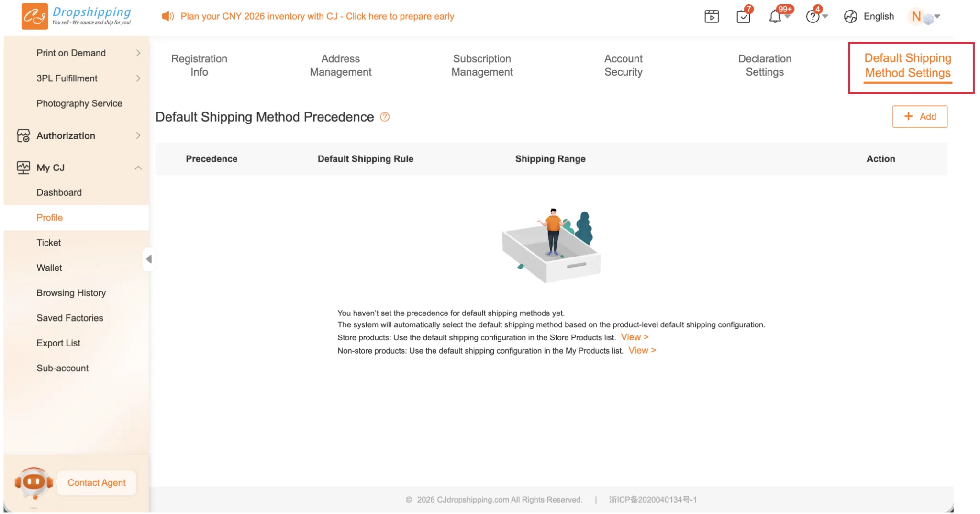
Task: Click View link for Store products
Action: pos(635,337)
